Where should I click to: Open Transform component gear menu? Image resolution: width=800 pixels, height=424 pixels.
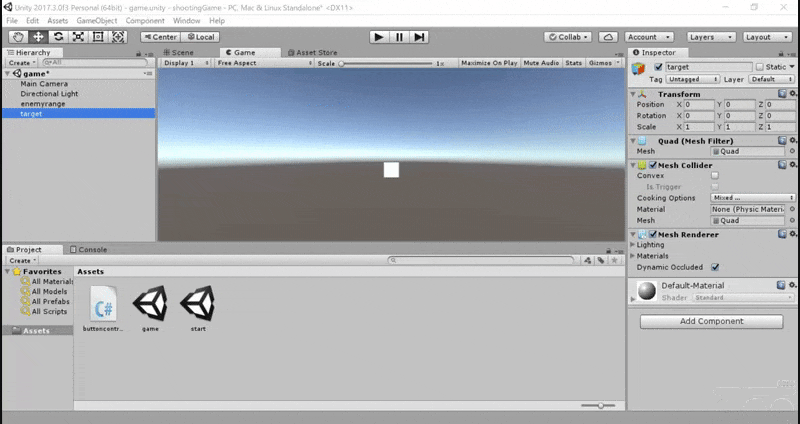pos(792,94)
